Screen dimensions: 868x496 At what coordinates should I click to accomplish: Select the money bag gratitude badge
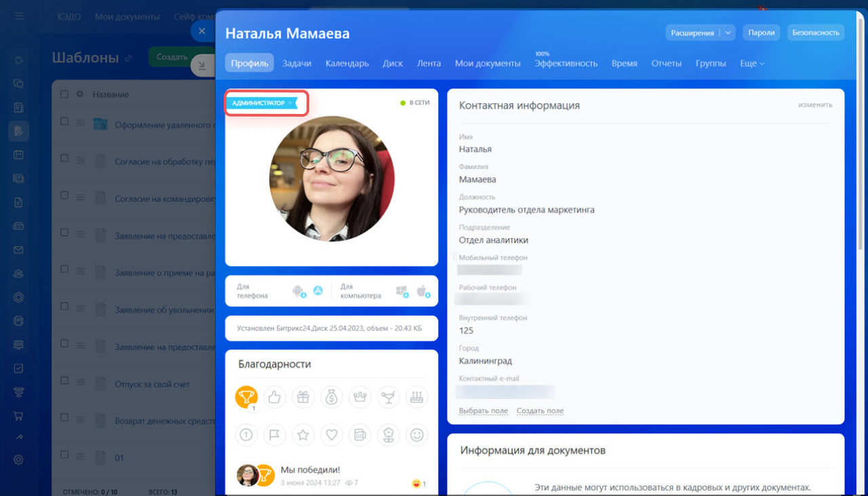[332, 397]
